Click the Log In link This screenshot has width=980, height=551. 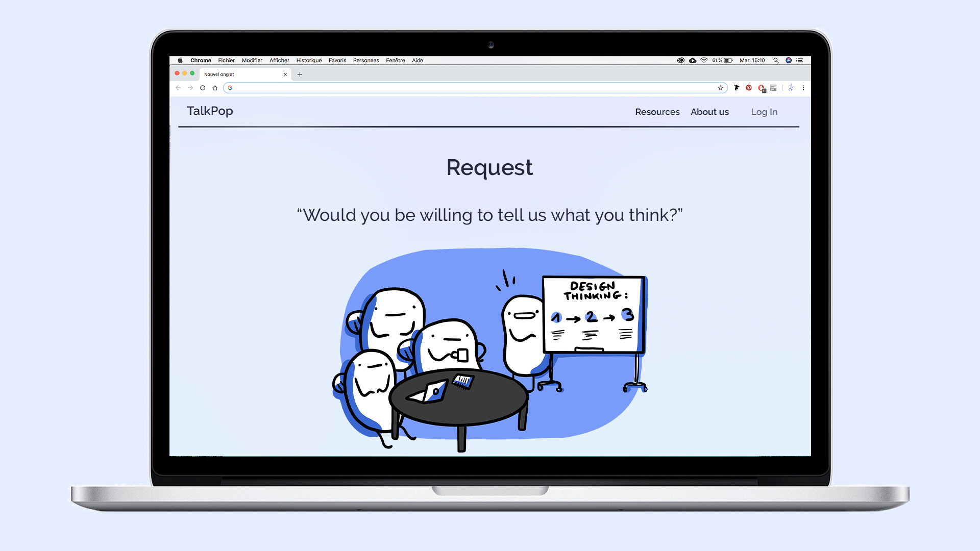(x=764, y=112)
